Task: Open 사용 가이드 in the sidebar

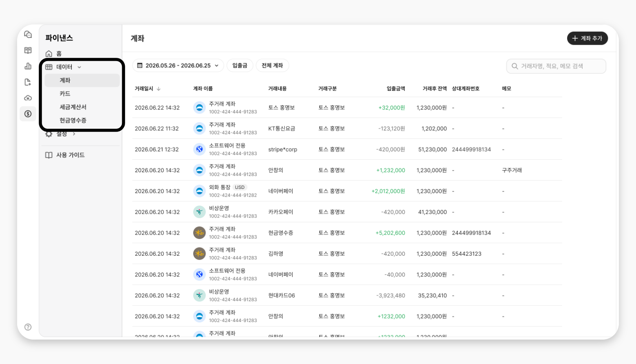Action: (71, 155)
